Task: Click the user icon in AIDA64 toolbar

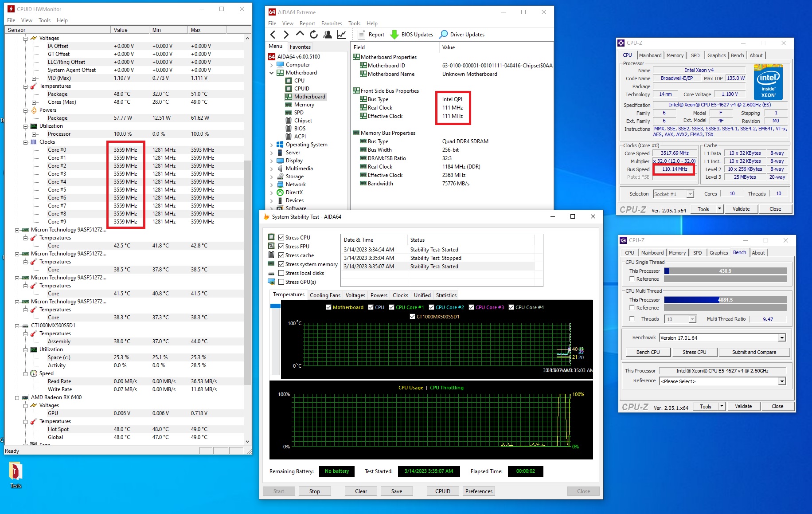Action: [328, 35]
